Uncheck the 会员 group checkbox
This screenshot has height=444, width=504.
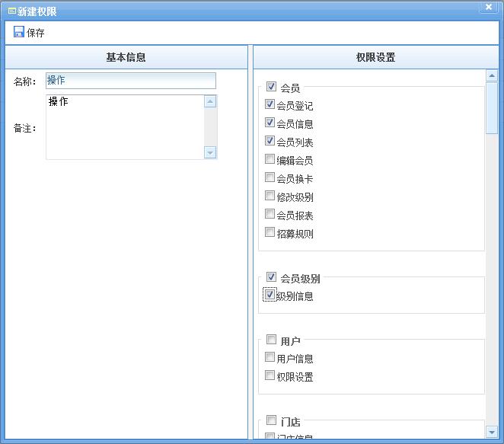coord(271,87)
